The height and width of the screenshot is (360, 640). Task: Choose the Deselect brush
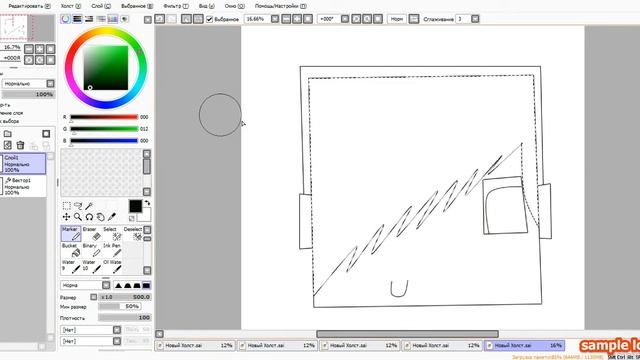pos(133,233)
